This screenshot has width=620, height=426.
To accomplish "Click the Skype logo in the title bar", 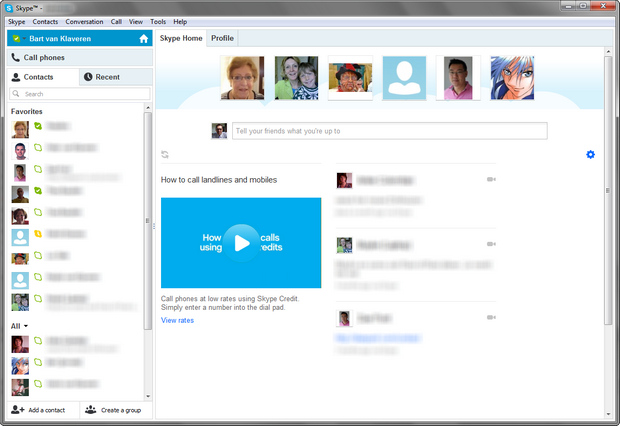I will tap(9, 8).
